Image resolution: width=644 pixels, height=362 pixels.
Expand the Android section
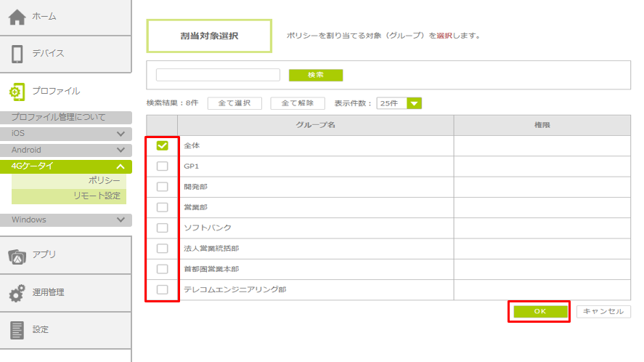[121, 150]
